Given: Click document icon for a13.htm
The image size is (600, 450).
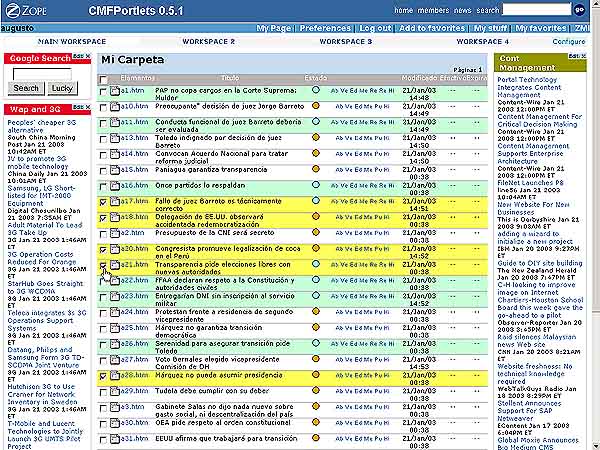Looking at the screenshot, I should click(114, 138).
